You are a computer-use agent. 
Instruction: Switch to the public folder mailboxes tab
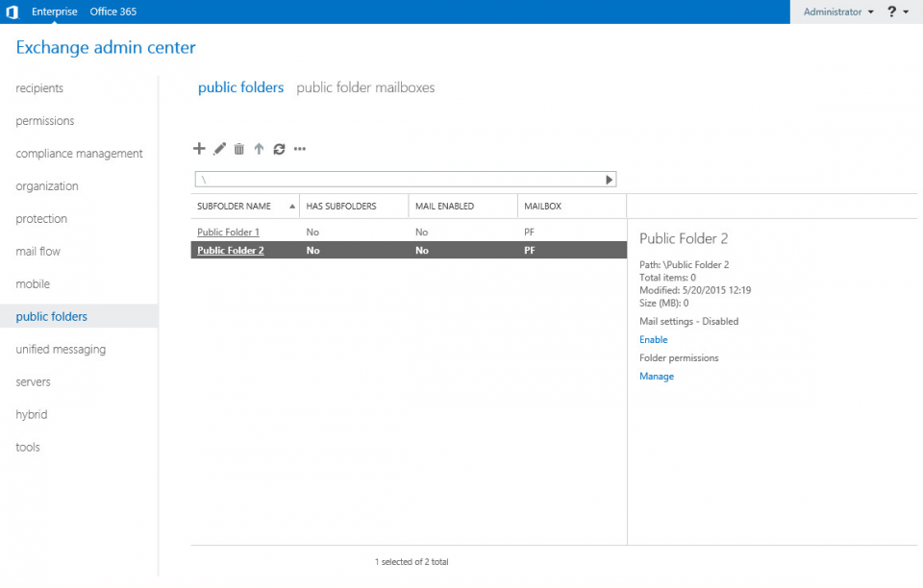366,87
